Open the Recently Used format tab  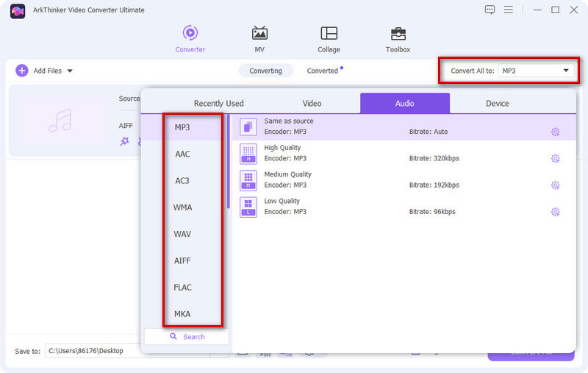pyautogui.click(x=218, y=103)
